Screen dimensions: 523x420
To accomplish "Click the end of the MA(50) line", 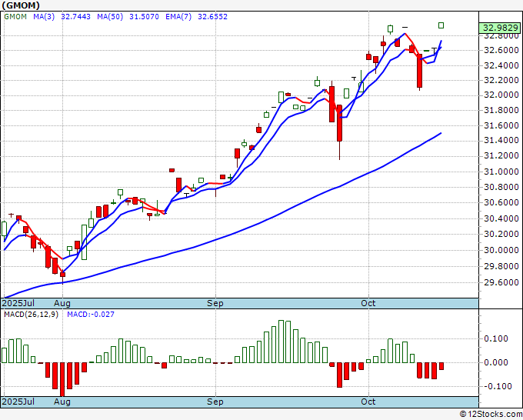I will click(x=441, y=133).
